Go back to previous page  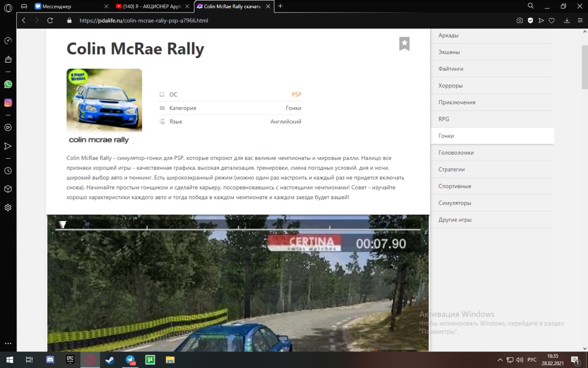point(24,20)
